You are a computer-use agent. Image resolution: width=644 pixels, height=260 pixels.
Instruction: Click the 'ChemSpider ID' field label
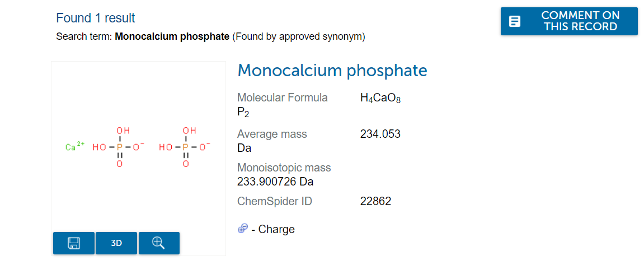[x=275, y=201]
